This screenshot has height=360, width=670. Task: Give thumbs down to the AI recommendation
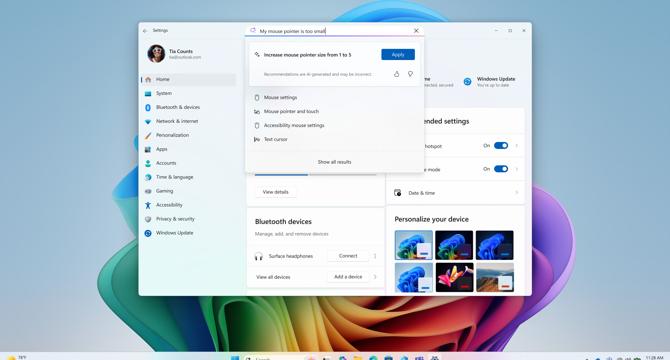pos(410,74)
